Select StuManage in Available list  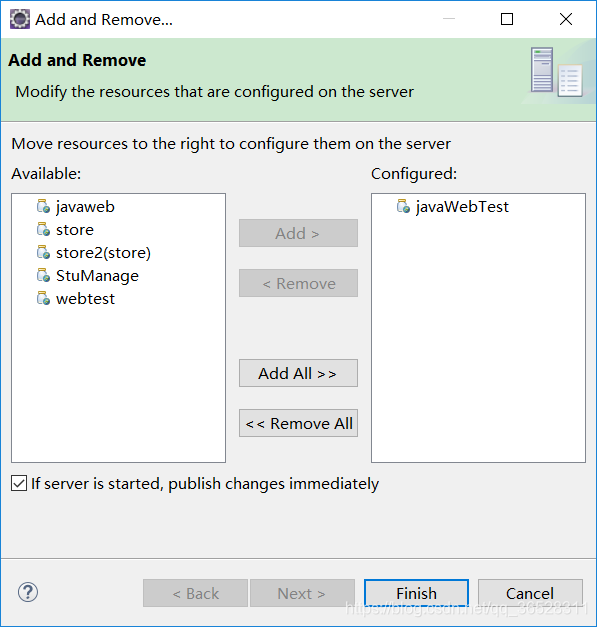[x=97, y=276]
